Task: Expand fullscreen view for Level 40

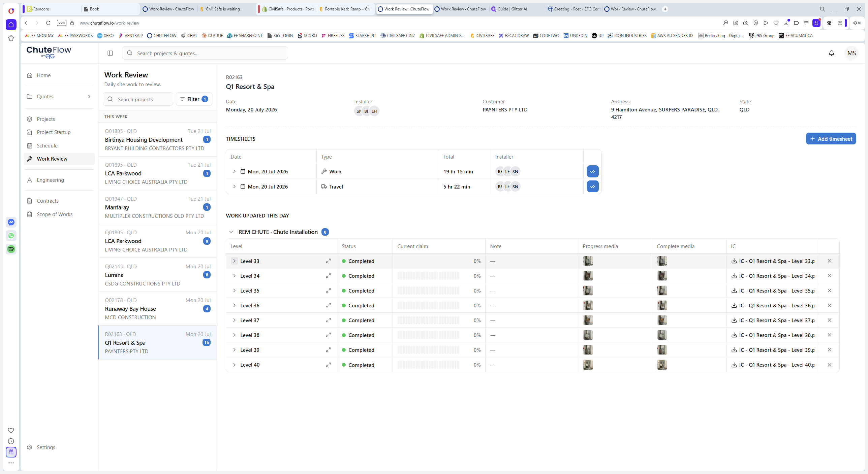Action: (x=328, y=365)
